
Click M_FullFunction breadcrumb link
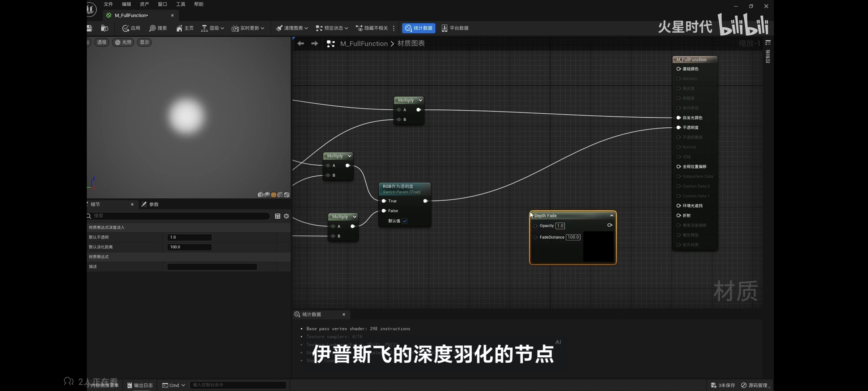click(363, 43)
